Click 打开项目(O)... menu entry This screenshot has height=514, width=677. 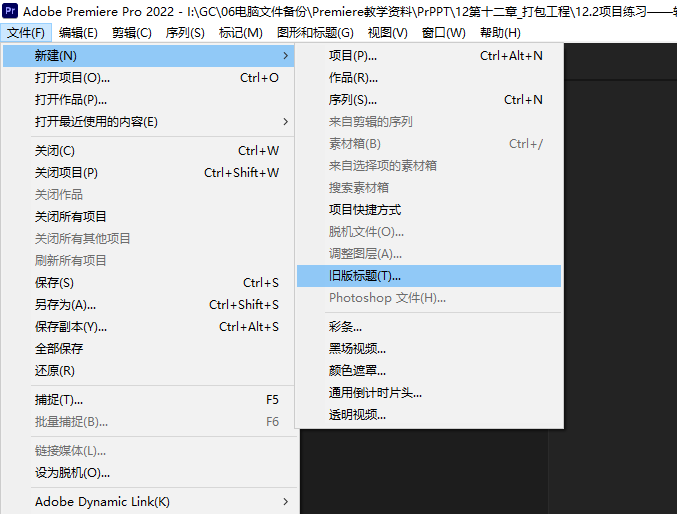[72, 78]
